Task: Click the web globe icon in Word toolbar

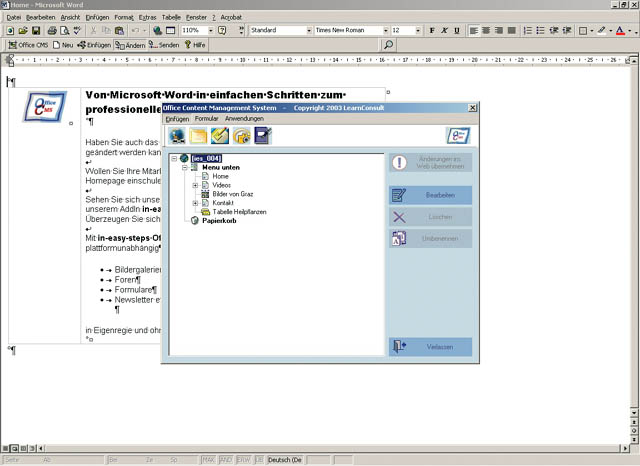Action: 157,31
